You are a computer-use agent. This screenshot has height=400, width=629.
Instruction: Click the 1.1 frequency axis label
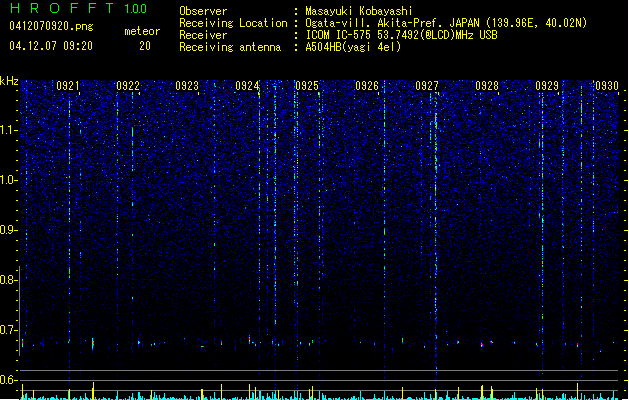coord(7,130)
